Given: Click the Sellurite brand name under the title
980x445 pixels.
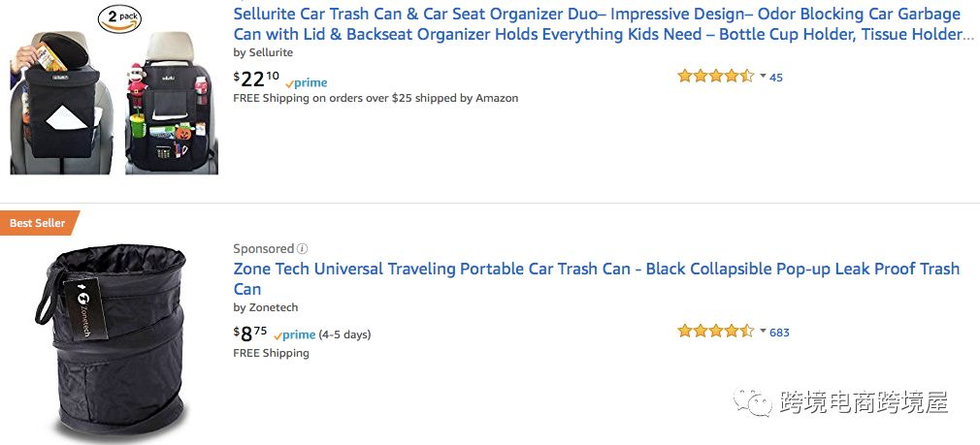Looking at the screenshot, I should click(270, 53).
